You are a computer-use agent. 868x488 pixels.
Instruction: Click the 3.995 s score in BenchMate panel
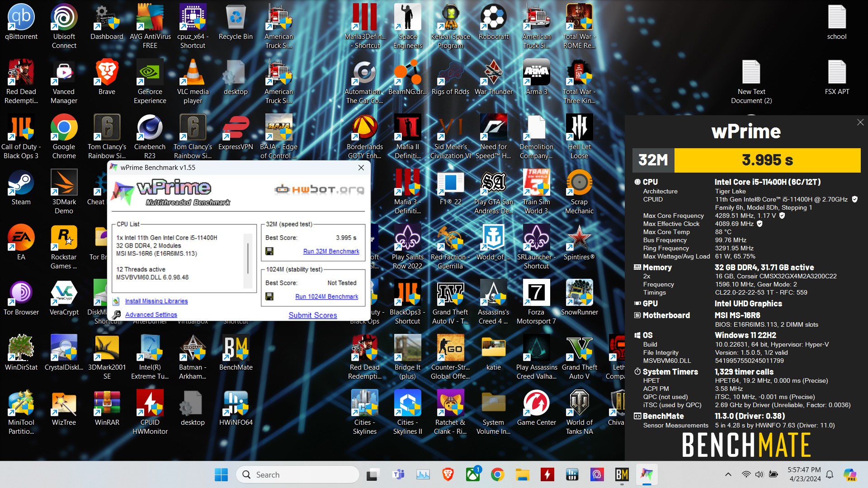(767, 160)
